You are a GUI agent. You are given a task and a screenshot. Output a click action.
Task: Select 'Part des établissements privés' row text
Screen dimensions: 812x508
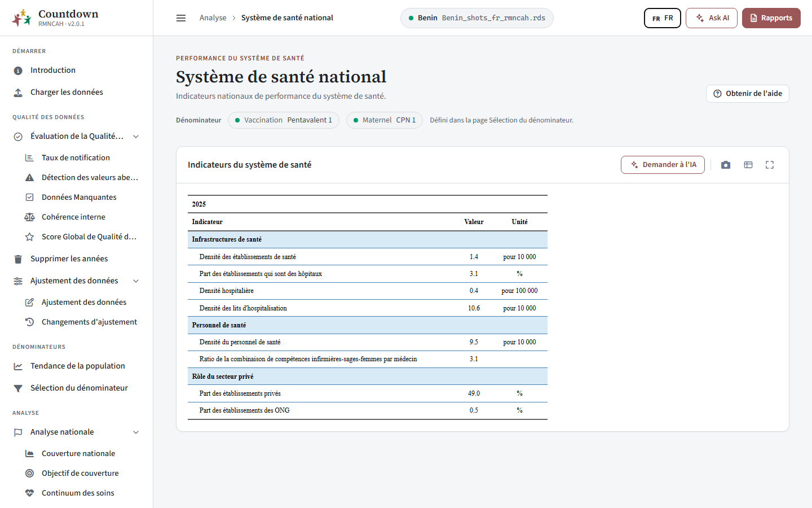pos(240,393)
